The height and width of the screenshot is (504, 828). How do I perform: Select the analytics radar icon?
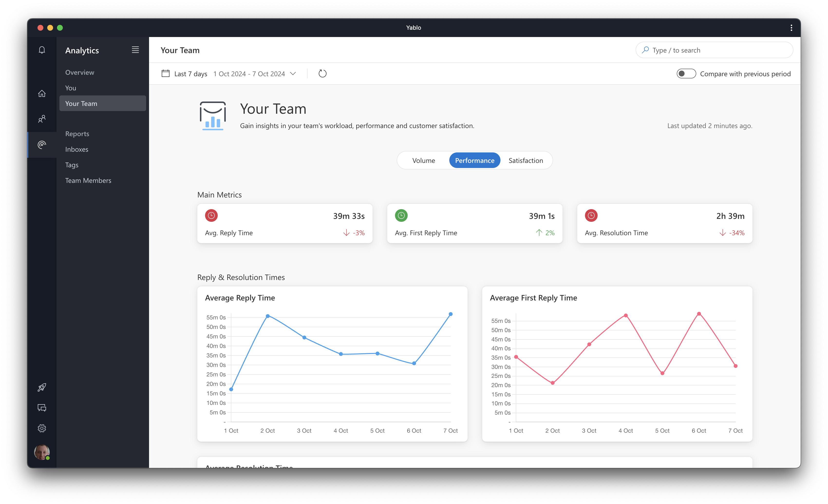[42, 144]
